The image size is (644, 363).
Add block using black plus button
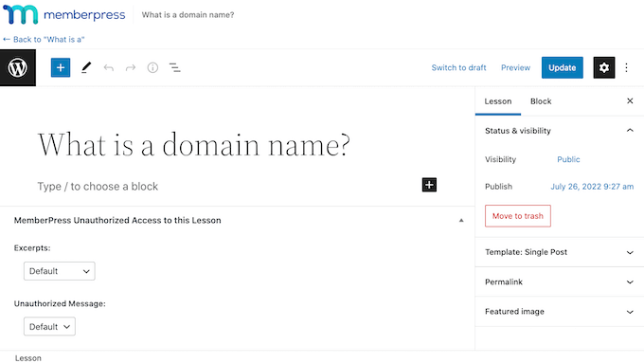coord(429,185)
